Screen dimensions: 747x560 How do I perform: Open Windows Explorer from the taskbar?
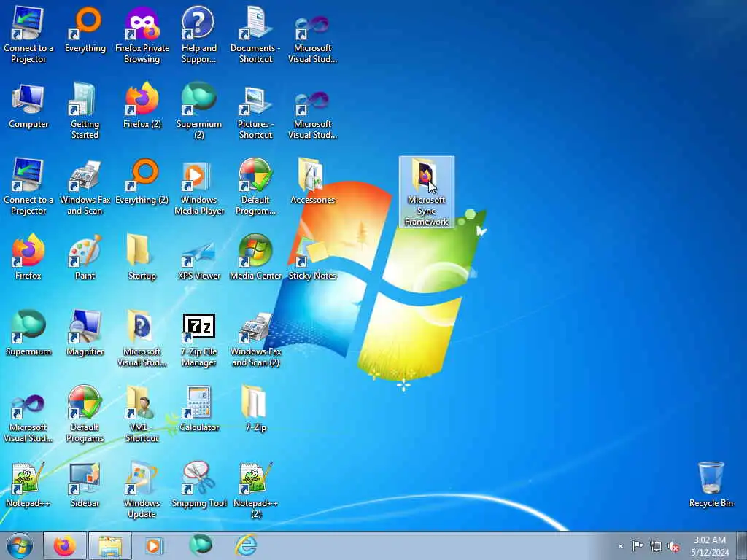(110, 545)
